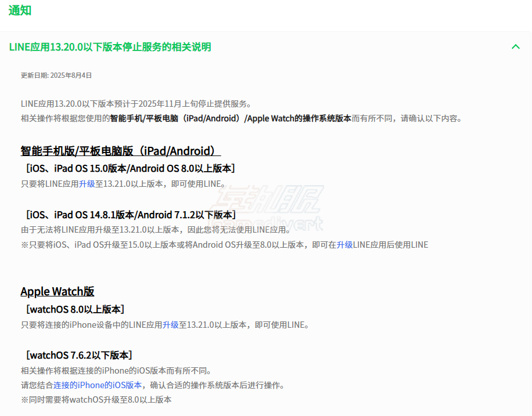Click the note '※同时需要将watchOS升级至8.0以上版本'
Image resolution: width=532 pixels, height=416 pixels.
pos(96,400)
